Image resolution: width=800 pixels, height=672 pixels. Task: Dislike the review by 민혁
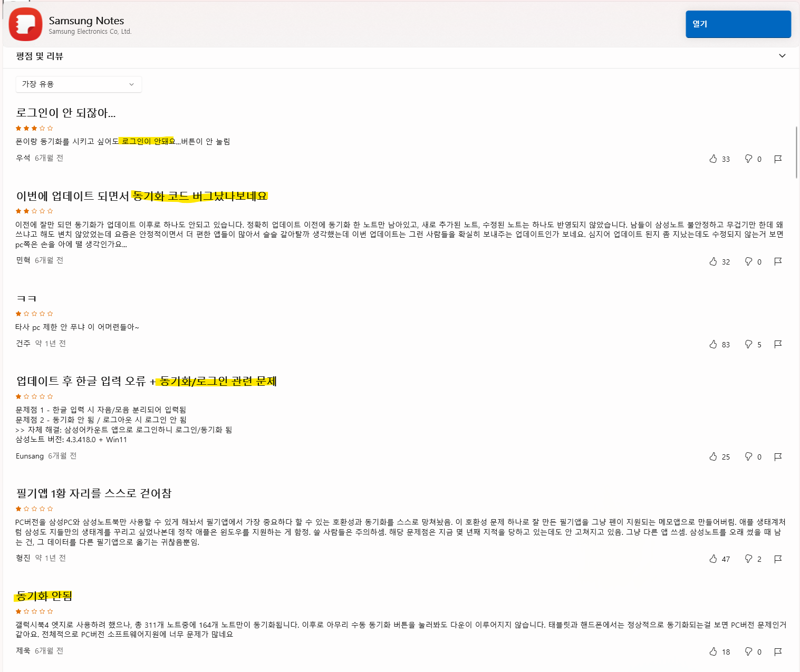click(748, 261)
